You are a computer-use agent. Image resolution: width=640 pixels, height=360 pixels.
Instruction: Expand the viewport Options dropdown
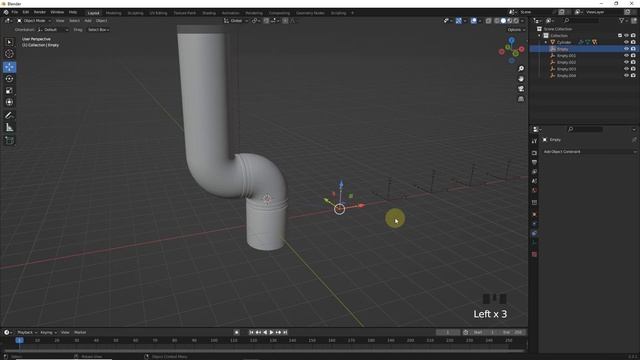click(x=516, y=30)
